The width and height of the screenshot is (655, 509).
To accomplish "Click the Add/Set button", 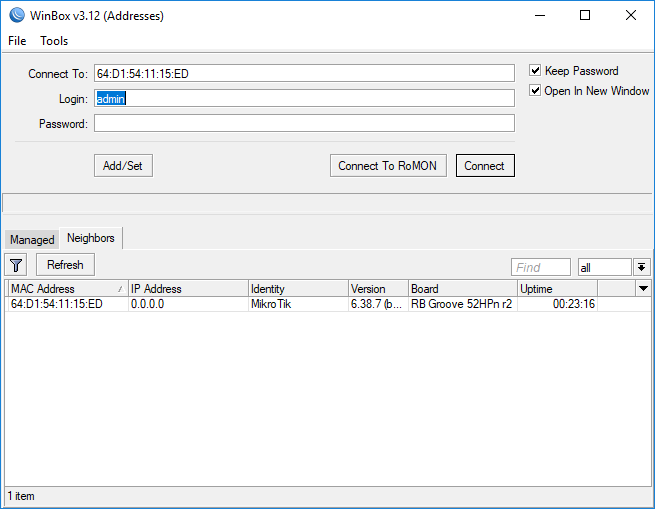I will pyautogui.click(x=123, y=166).
